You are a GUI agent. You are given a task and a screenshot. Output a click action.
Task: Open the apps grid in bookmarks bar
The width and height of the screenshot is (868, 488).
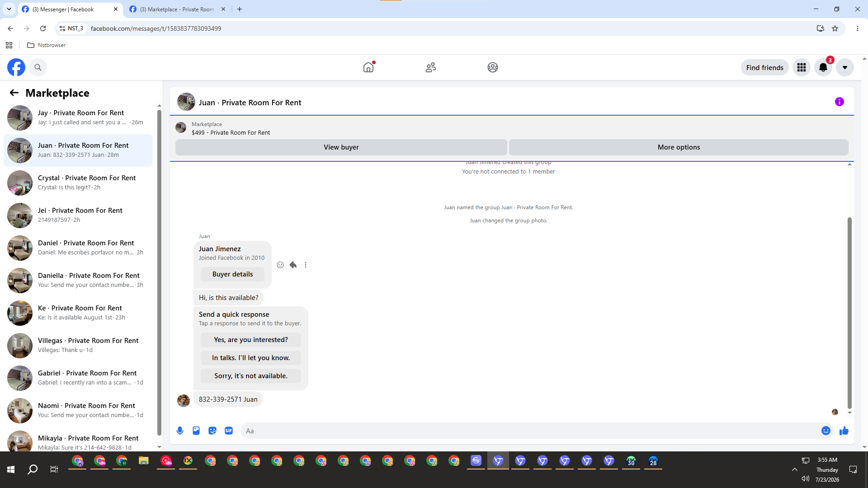[x=9, y=45]
